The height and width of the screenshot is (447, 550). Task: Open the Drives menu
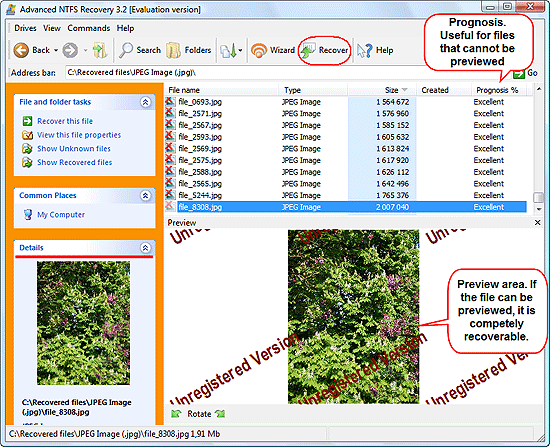coord(25,28)
